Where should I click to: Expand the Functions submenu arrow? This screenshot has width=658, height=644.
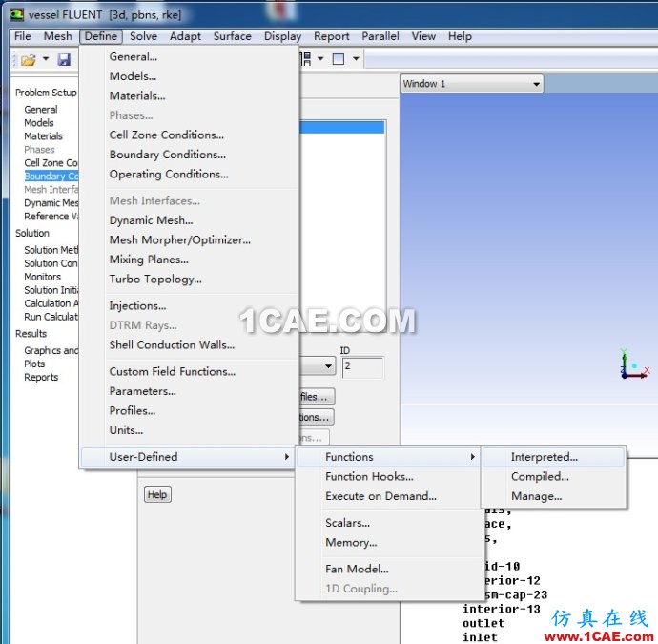[x=473, y=457]
